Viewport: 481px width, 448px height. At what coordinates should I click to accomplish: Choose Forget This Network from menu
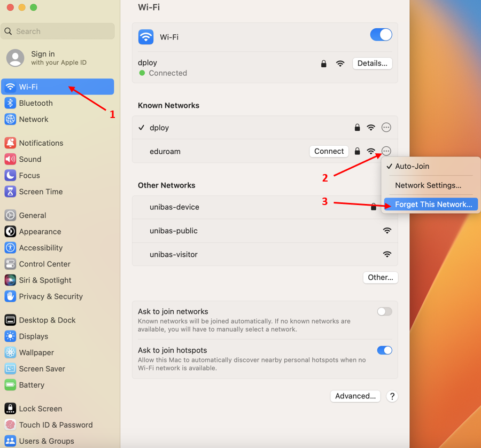point(433,205)
